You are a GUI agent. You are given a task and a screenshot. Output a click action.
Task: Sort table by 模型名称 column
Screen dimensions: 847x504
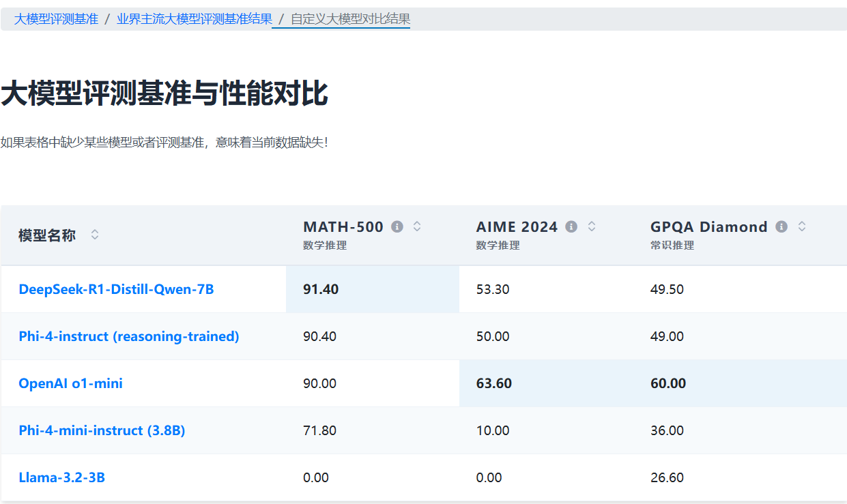click(x=95, y=235)
